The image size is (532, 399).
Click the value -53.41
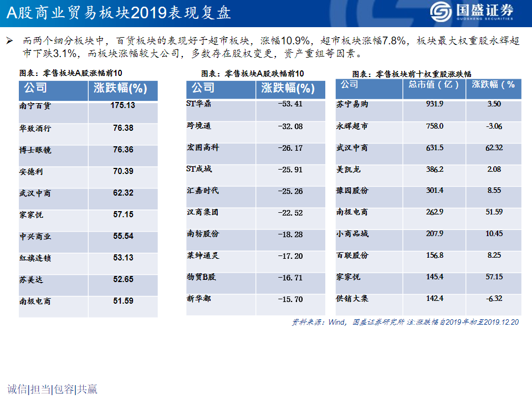point(290,104)
